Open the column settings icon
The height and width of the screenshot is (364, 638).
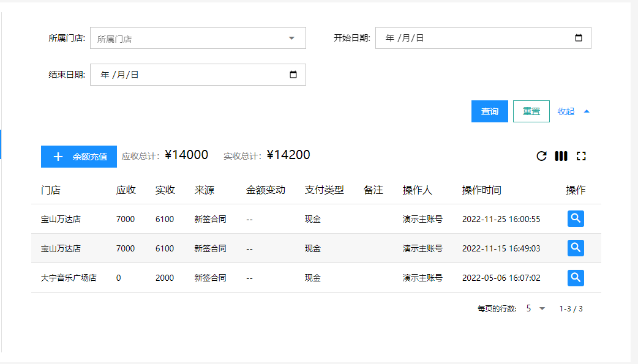[561, 156]
